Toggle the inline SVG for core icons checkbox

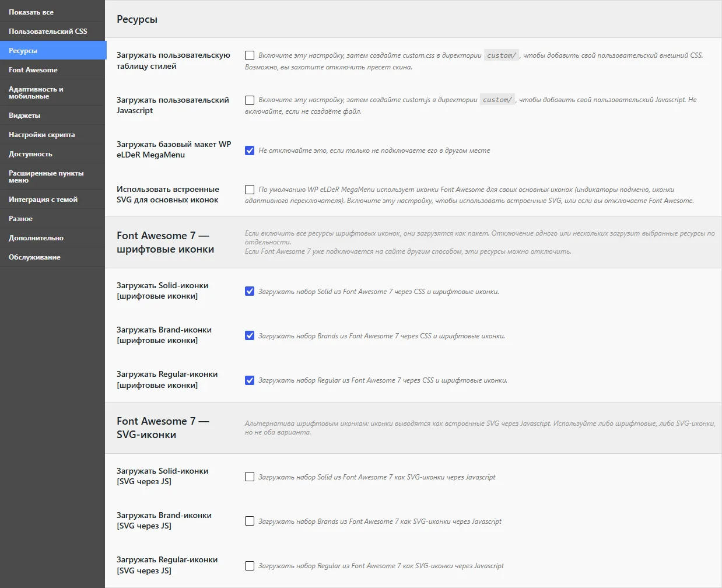(x=250, y=190)
